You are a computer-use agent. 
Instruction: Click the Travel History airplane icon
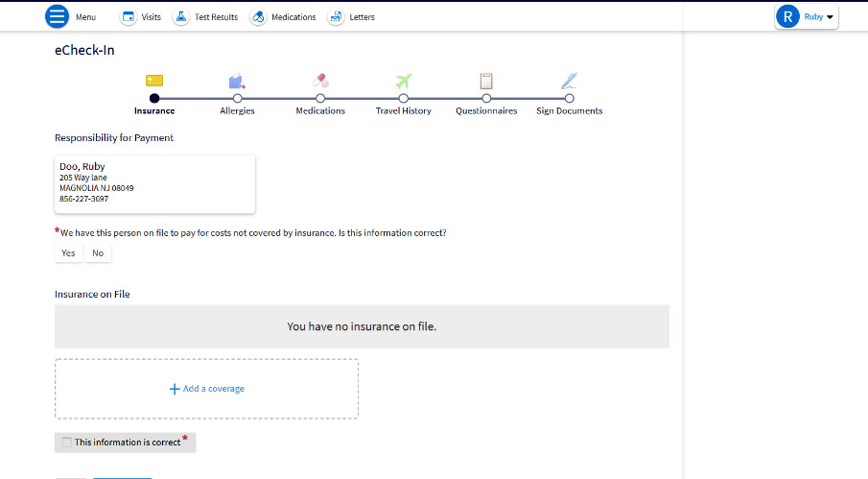point(403,82)
